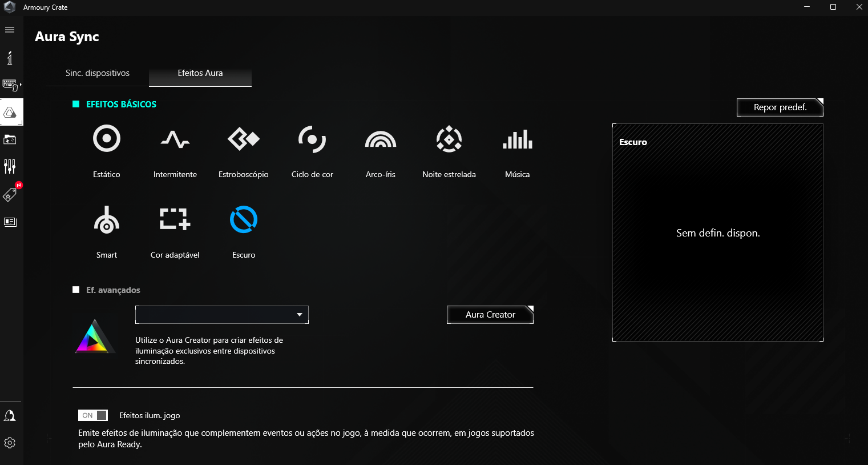The image size is (868, 465).
Task: Open the Game Library sidebar icon
Action: pos(10,139)
